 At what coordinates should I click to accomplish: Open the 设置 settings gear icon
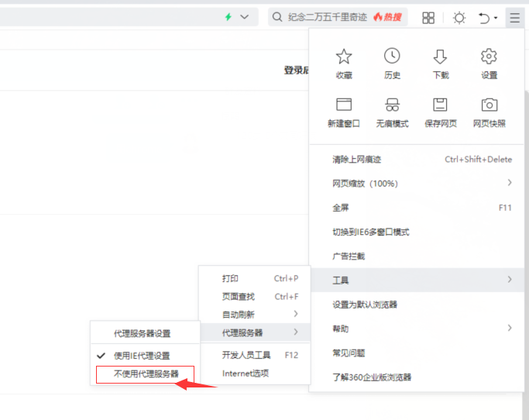pyautogui.click(x=489, y=57)
